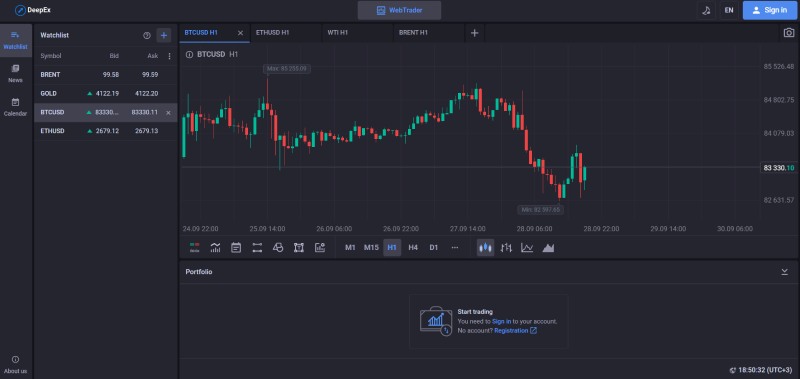Image resolution: width=800 pixels, height=379 pixels.
Task: Add a symbol with Watchlist plus button
Action: click(x=164, y=35)
